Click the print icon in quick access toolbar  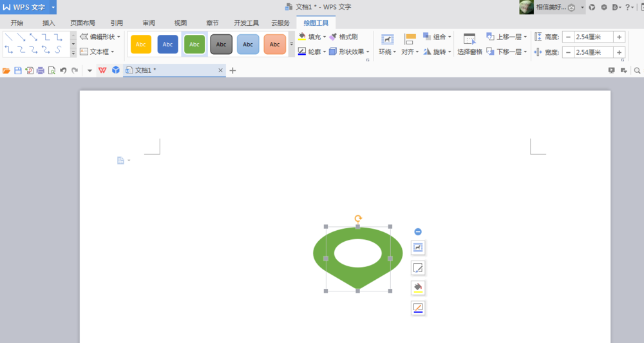[40, 70]
